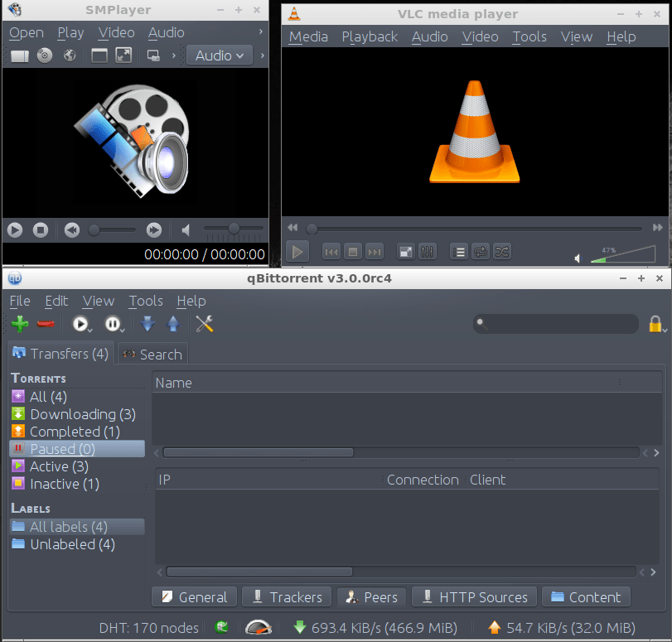Click the VLC play button
672x642 pixels.
[x=297, y=252]
